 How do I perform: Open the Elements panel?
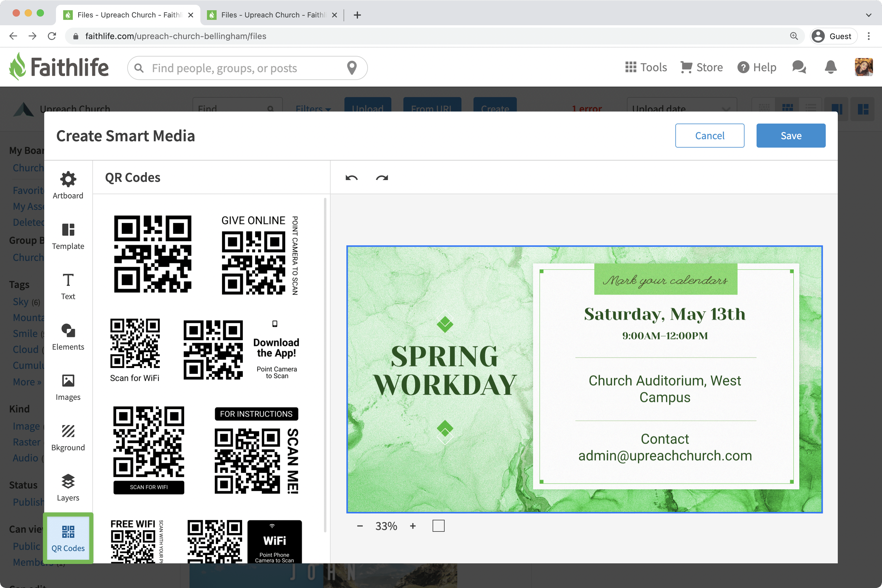(x=68, y=337)
